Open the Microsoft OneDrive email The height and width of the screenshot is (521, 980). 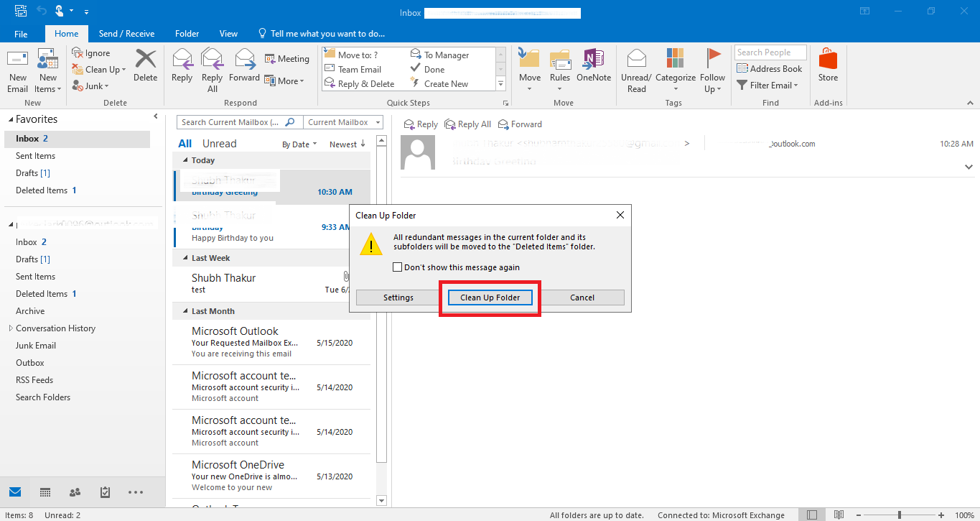[x=272, y=476]
